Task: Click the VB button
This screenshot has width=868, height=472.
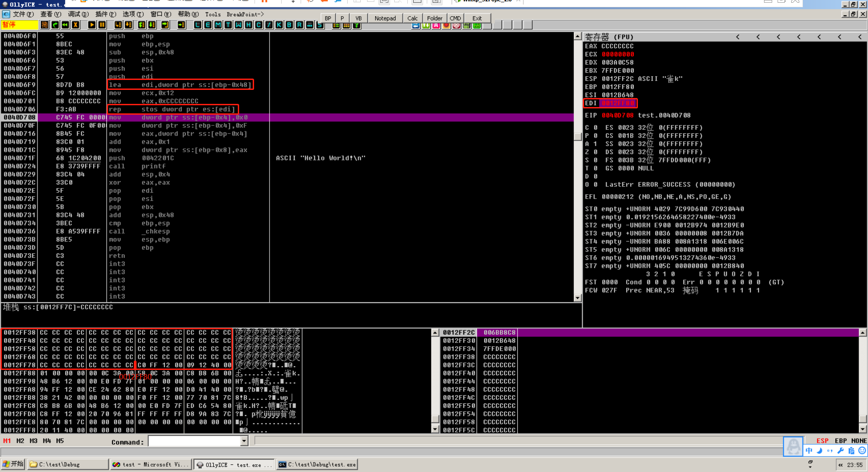Action: click(359, 18)
